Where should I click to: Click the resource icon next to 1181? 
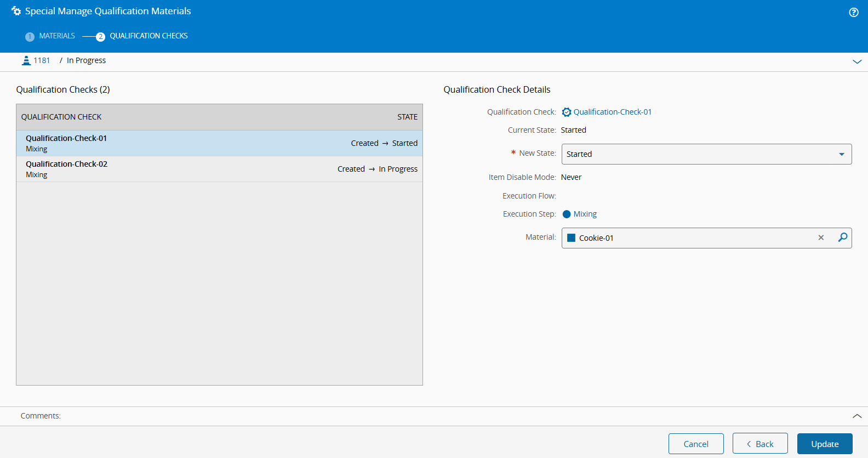26,60
